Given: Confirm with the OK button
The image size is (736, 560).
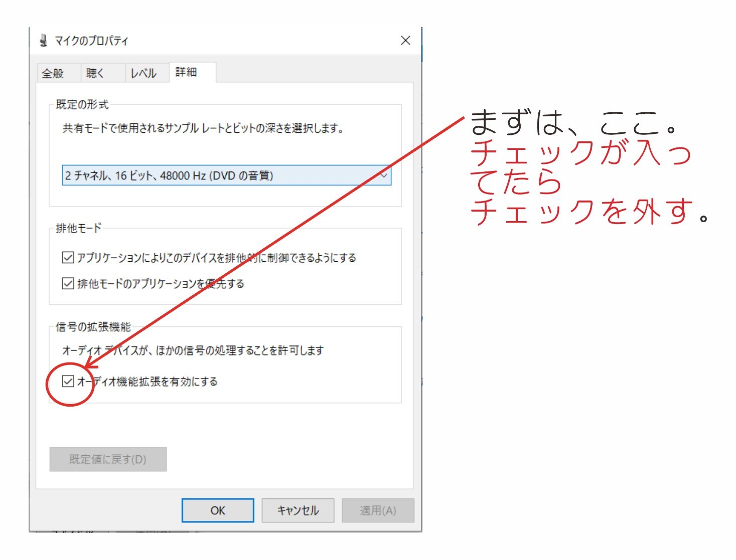Looking at the screenshot, I should click(x=218, y=510).
